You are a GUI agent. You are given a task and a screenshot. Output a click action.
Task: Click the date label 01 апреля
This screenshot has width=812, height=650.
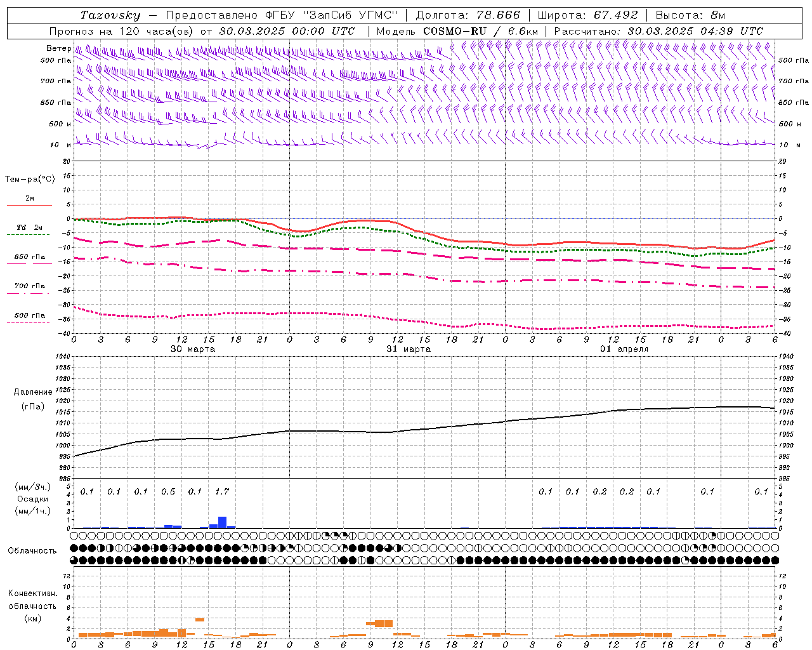pyautogui.click(x=624, y=349)
